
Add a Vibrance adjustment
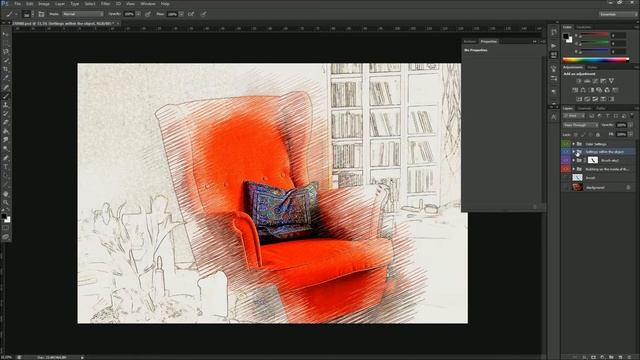click(x=611, y=81)
